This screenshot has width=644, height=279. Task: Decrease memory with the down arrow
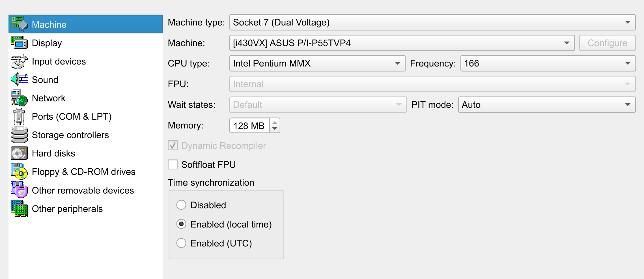(275, 128)
